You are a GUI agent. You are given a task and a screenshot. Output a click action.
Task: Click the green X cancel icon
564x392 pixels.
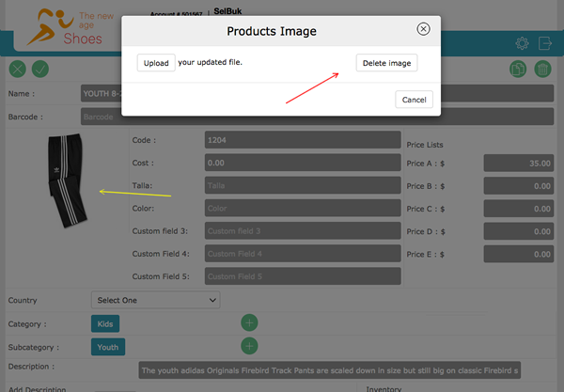pyautogui.click(x=17, y=69)
